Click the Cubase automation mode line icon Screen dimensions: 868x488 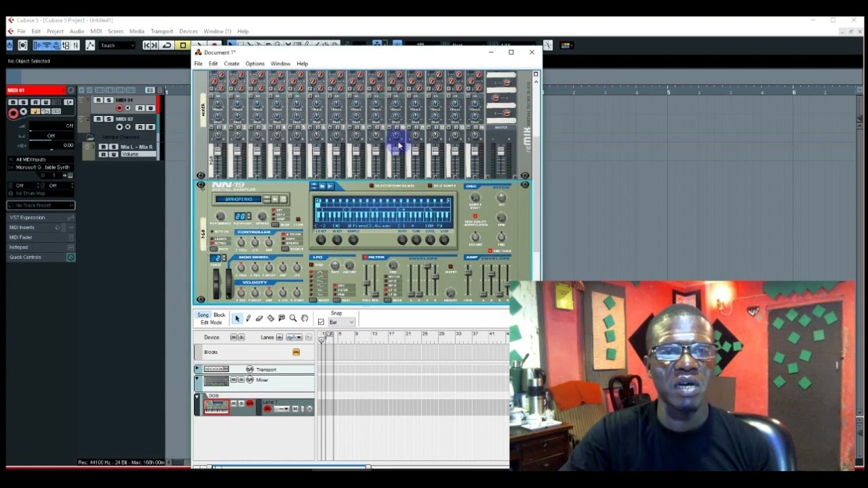pos(90,45)
